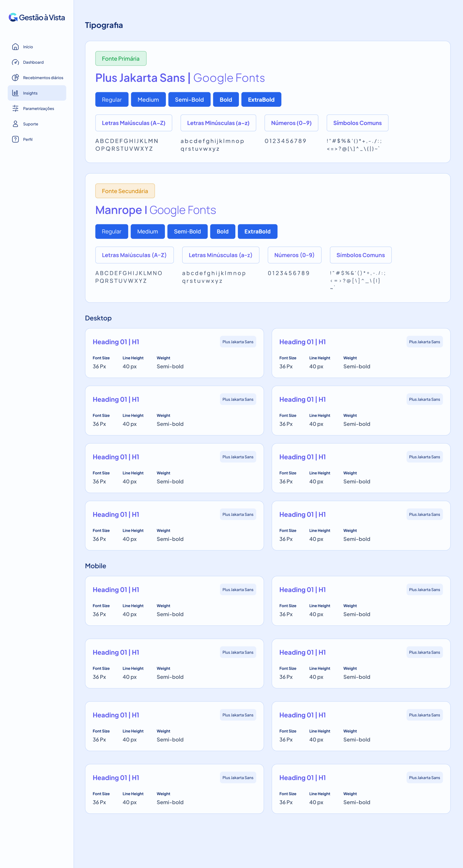This screenshot has height=868, width=463.
Task: Select Símbolos Comuns in Fonte Secundária card
Action: click(x=360, y=255)
